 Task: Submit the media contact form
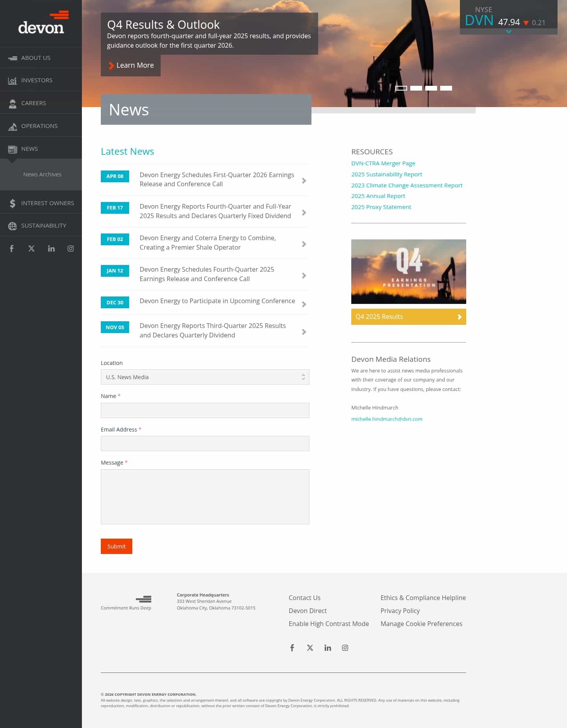tap(117, 546)
